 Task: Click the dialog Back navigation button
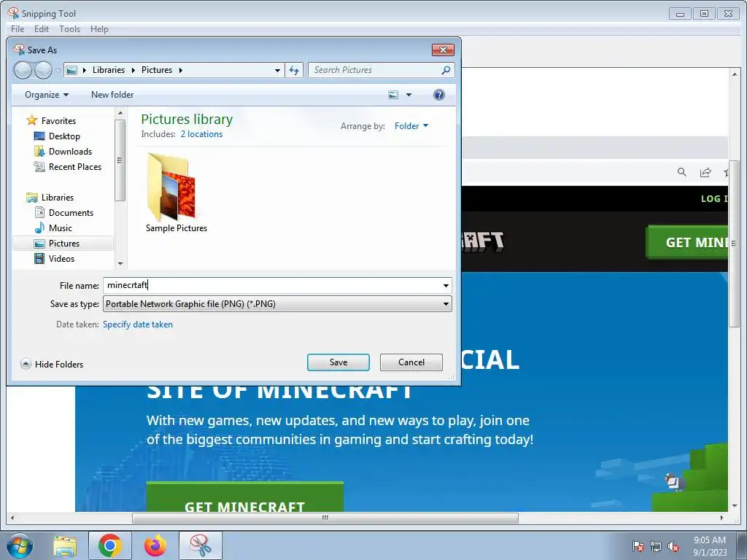(23, 71)
